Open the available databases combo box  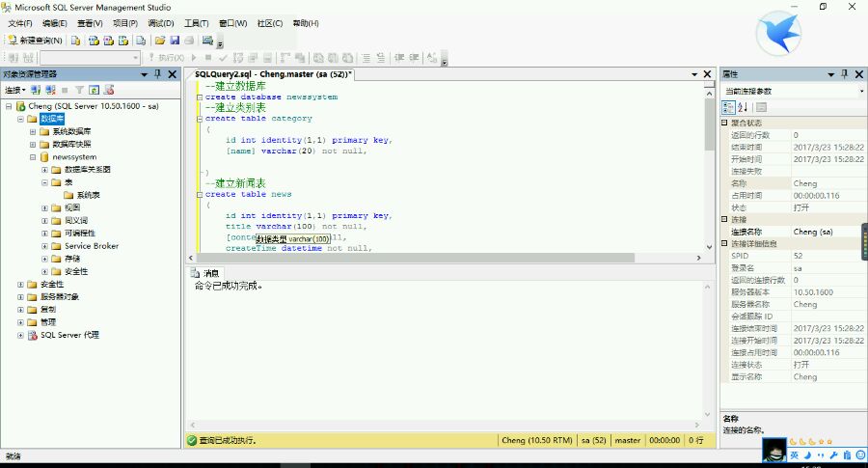click(90, 58)
